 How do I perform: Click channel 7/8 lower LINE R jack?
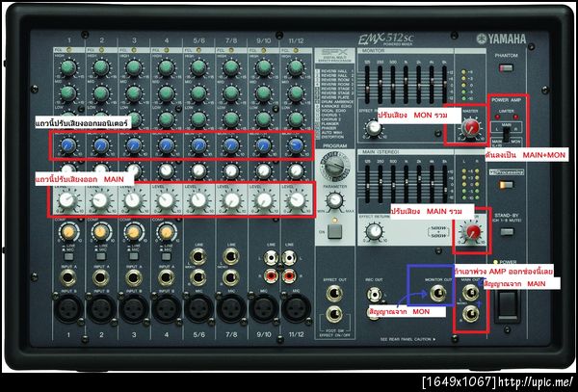[231, 277]
